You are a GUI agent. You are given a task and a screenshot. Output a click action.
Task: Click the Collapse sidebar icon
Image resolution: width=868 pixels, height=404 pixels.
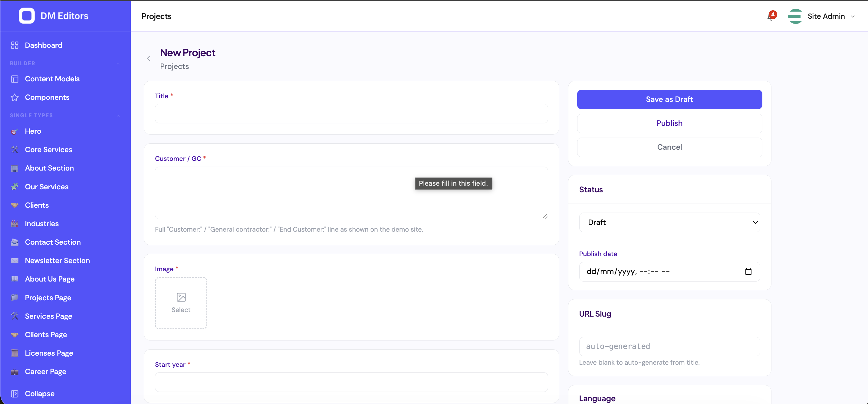[15, 393]
